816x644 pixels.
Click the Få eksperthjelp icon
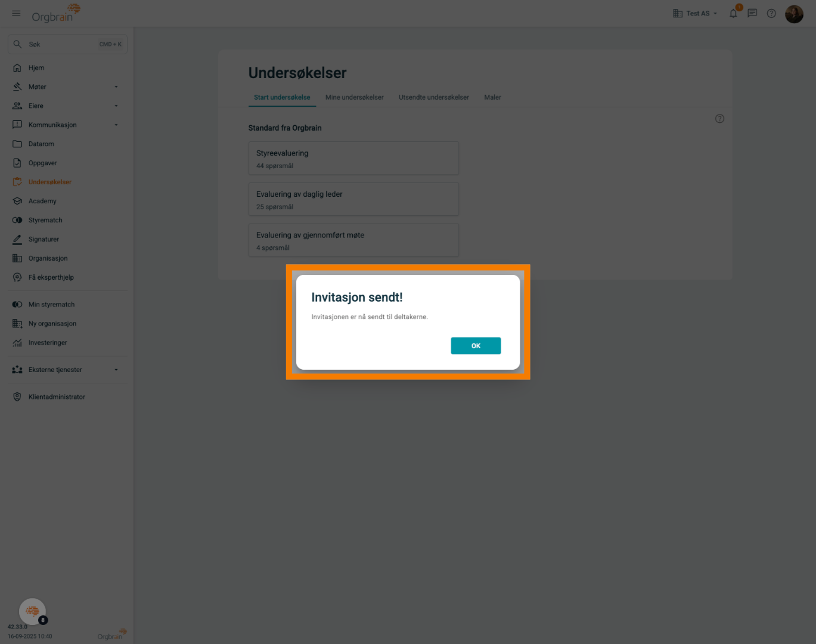pyautogui.click(x=17, y=278)
